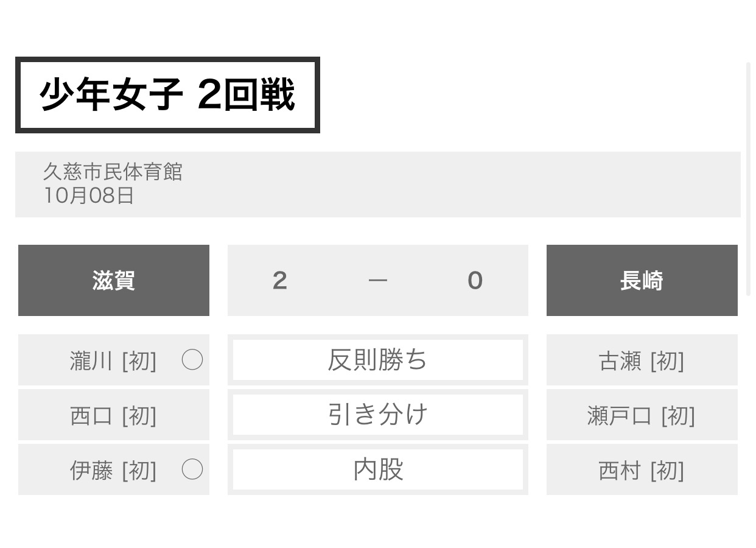This screenshot has width=756, height=548.
Task: Select player 瀧川 [初]
Action: 113,360
